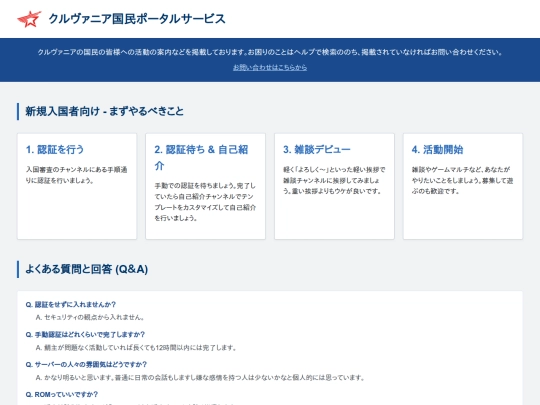Click question Q. ROMっていいですか?

(62, 394)
